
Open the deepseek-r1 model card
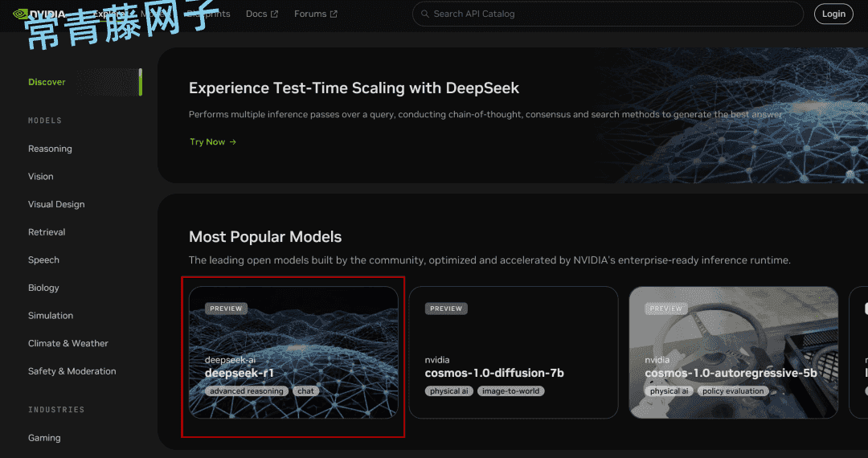[293, 353]
